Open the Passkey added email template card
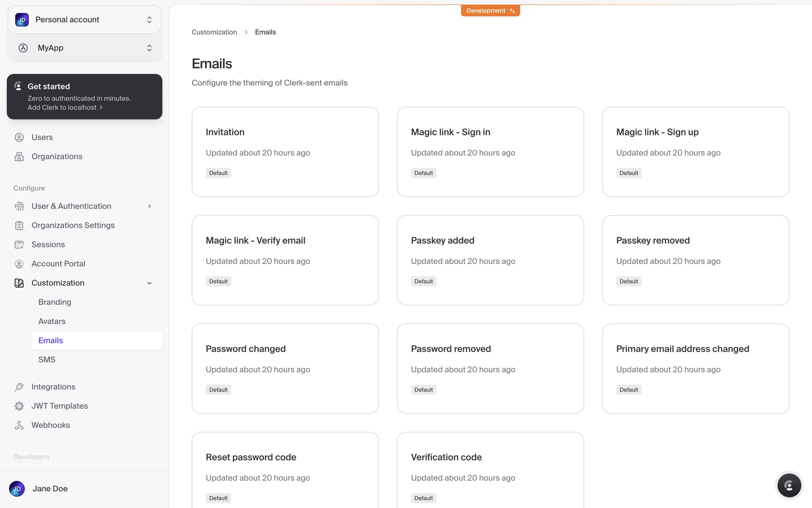This screenshot has height=508, width=812. (490, 260)
